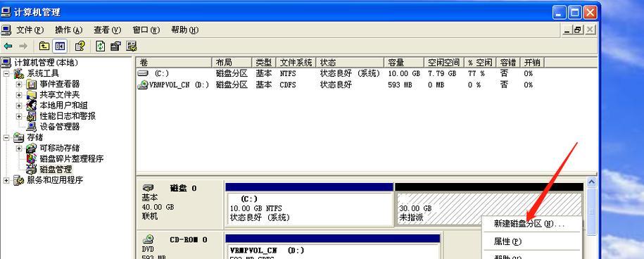Screen dimensions: 644x259
Task: Expand the 事件查看器 node
Action: (19, 84)
